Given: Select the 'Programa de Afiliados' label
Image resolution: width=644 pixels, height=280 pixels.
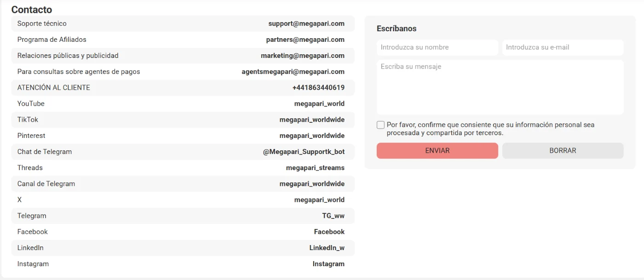Looking at the screenshot, I should point(52,40).
